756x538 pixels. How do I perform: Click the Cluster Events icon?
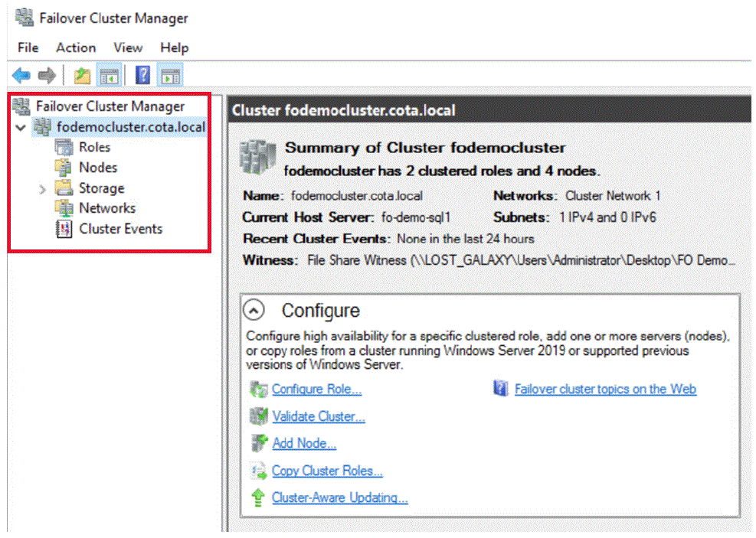coord(63,229)
